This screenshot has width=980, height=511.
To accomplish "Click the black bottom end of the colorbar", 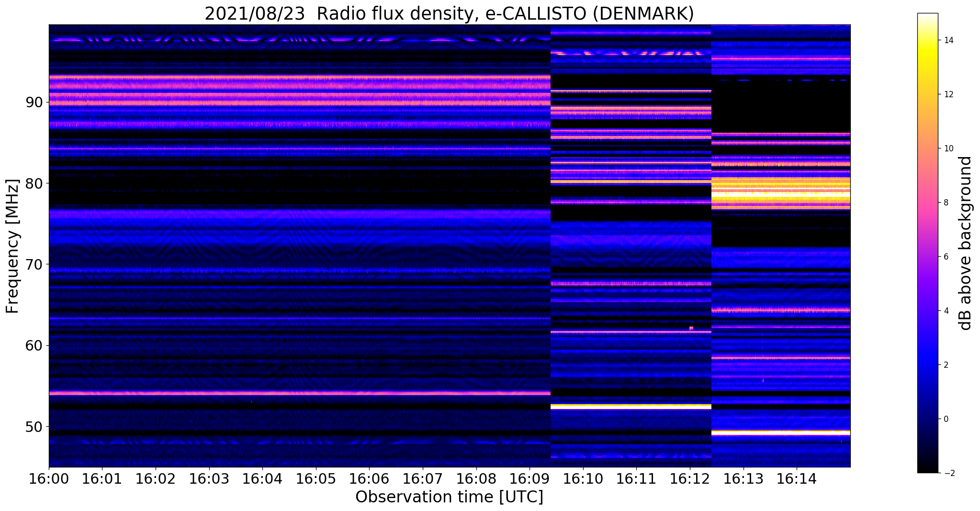I will click(x=927, y=467).
